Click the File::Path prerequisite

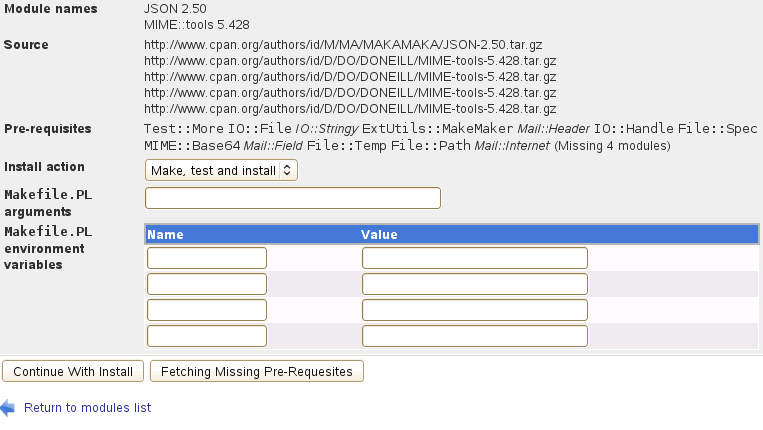tap(431, 146)
